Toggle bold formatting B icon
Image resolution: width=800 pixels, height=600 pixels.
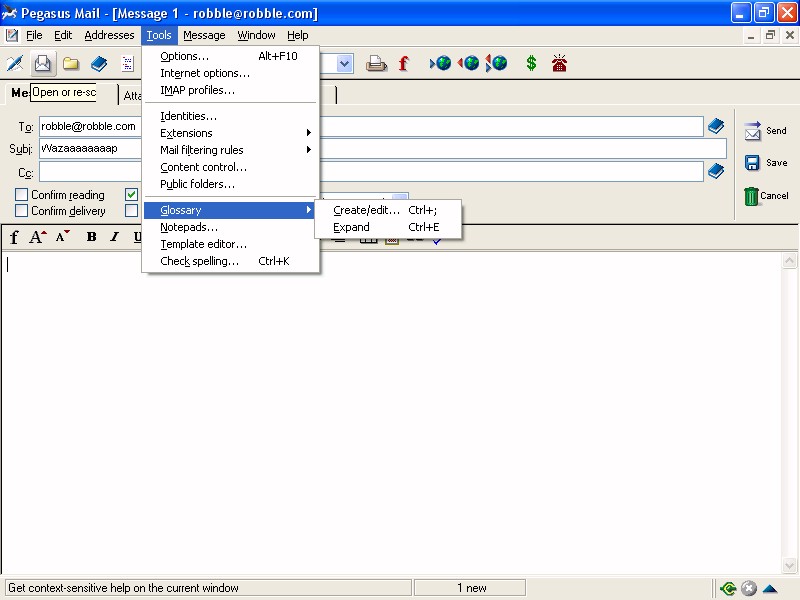[91, 237]
